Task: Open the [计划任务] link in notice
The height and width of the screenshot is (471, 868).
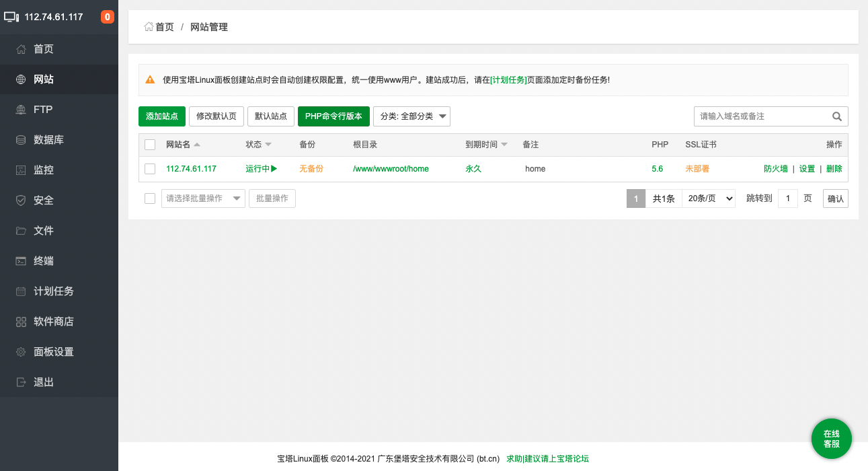Action: pos(508,79)
